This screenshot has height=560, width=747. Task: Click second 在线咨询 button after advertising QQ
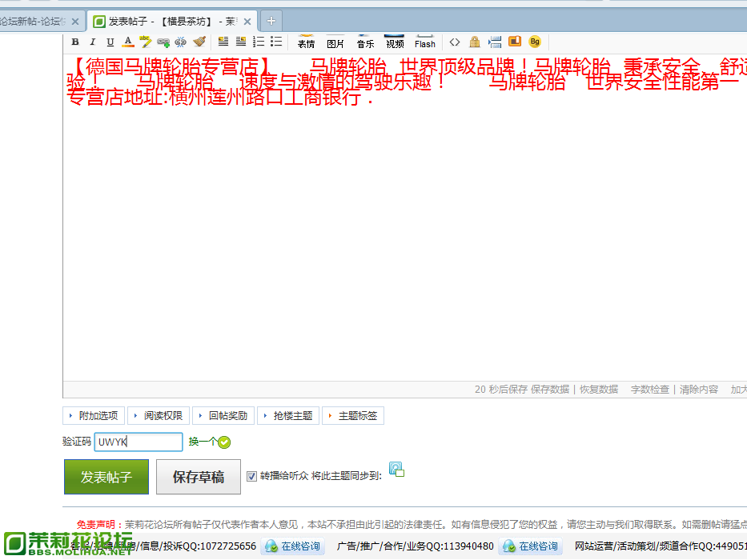point(531,546)
